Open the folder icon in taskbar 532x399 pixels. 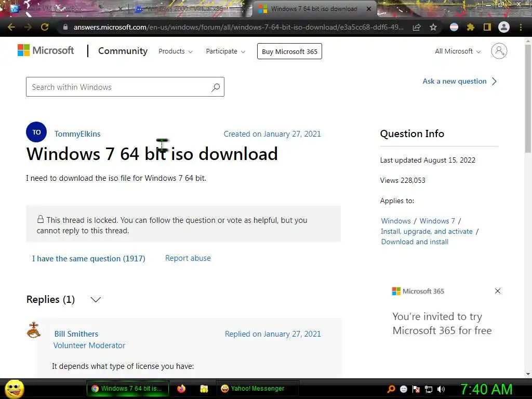[x=204, y=389]
